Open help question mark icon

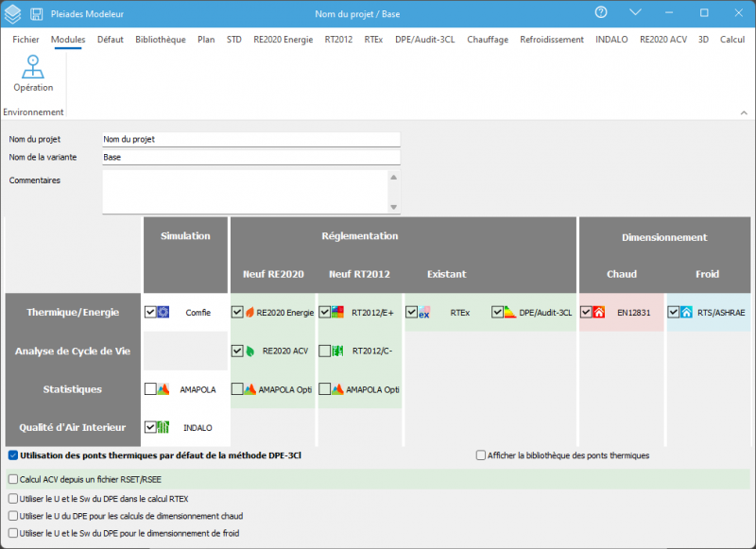pos(601,12)
